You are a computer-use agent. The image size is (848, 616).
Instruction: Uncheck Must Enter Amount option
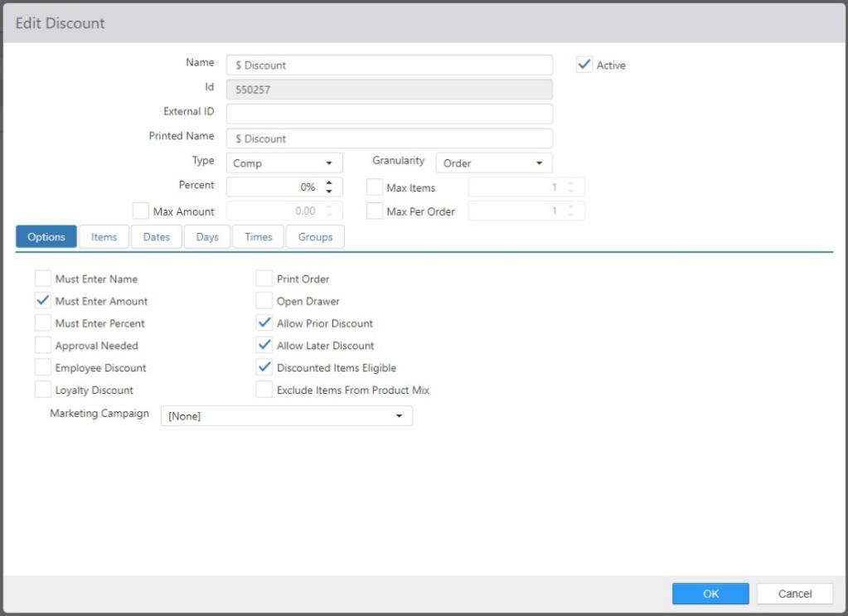[x=43, y=300]
